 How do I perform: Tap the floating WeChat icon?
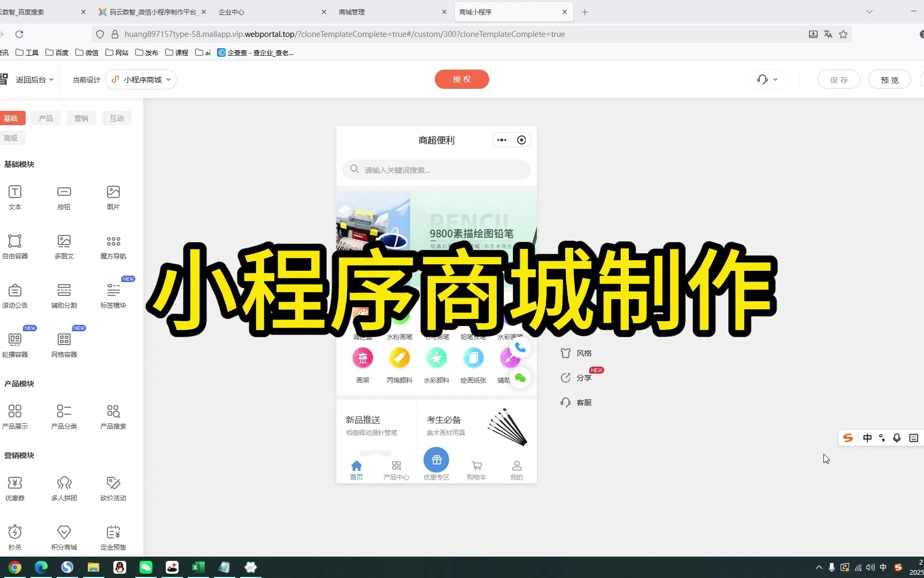[520, 378]
